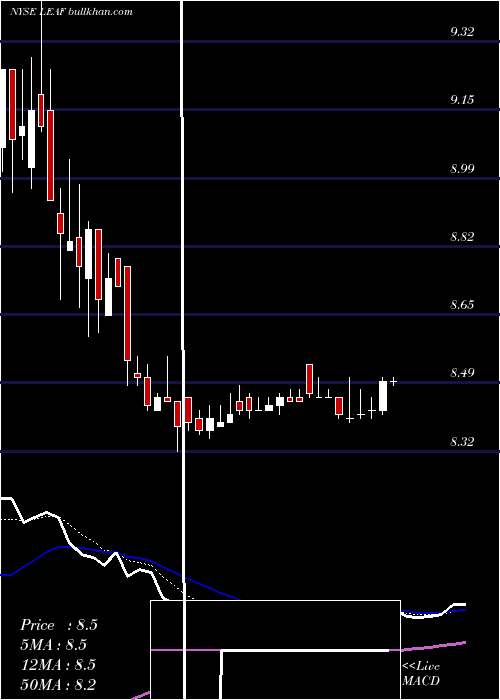Screen dimensions: 500x700
Task: Click the tall red candle crossing the 8.65 line
Action: tap(128, 313)
